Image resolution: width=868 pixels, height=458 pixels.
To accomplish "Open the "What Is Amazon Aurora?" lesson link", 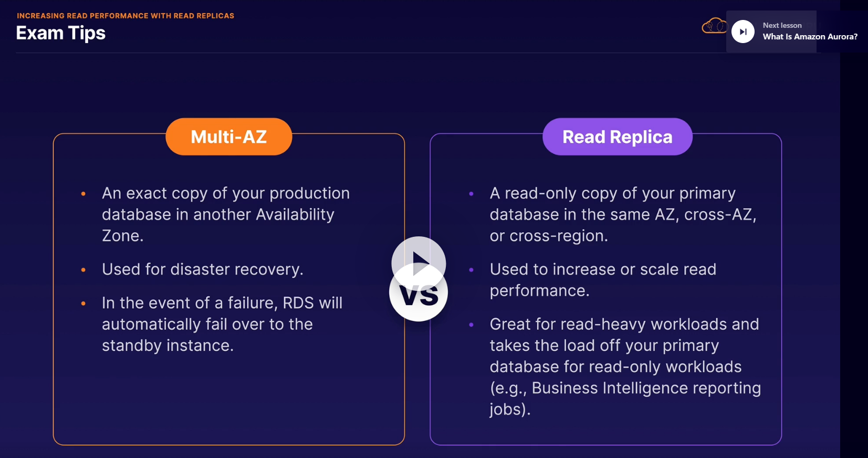I will [810, 37].
